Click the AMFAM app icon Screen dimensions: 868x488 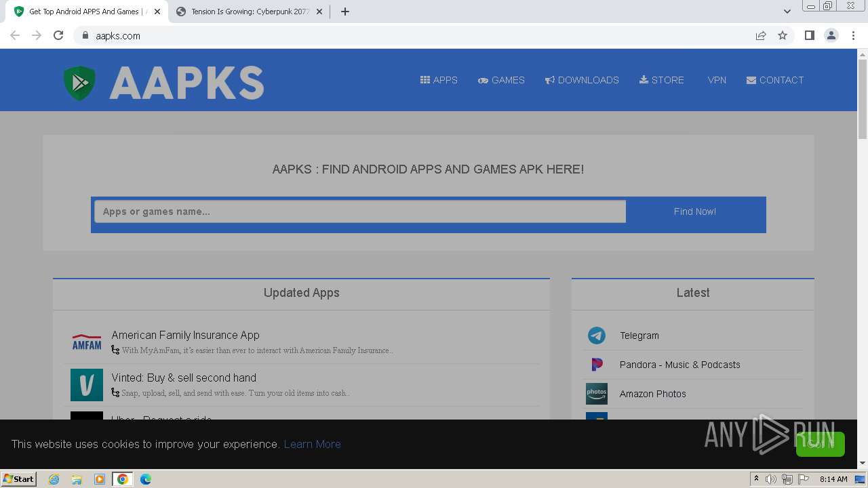[87, 342]
